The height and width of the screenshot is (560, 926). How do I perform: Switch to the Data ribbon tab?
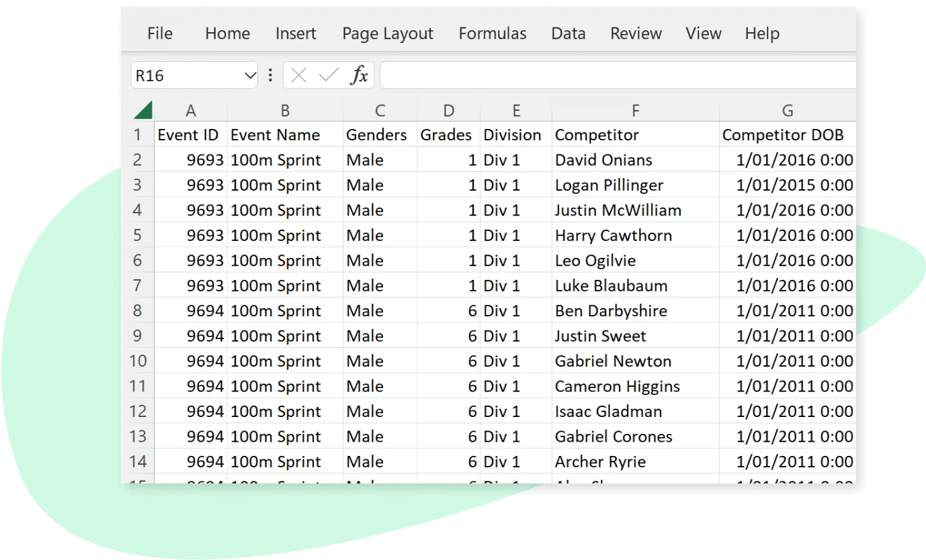coord(568,33)
